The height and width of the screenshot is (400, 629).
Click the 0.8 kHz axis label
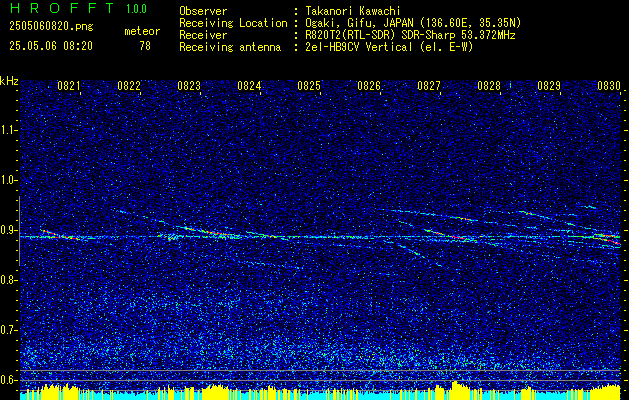(x=8, y=280)
